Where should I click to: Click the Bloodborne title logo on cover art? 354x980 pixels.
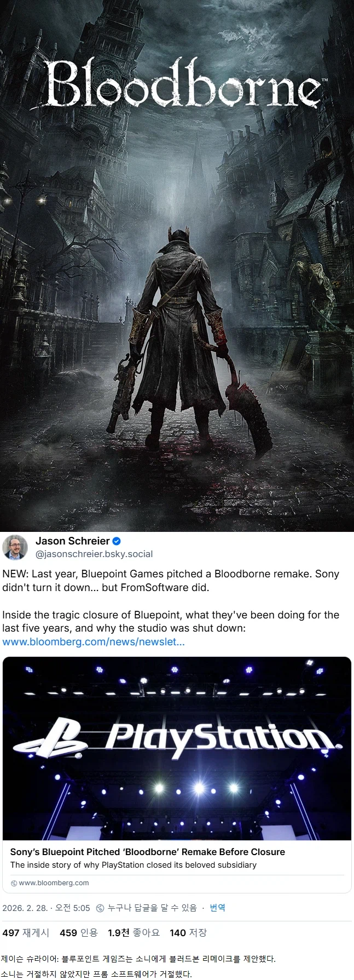point(183,85)
